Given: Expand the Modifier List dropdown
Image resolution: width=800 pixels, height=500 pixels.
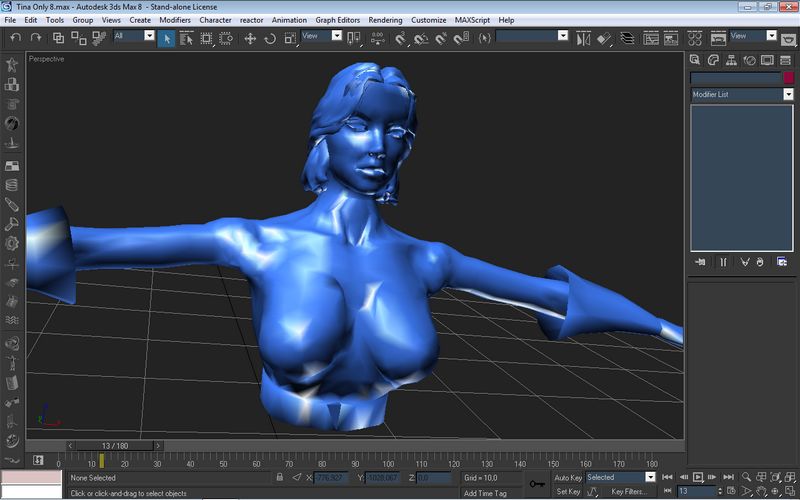Looking at the screenshot, I should 788,94.
